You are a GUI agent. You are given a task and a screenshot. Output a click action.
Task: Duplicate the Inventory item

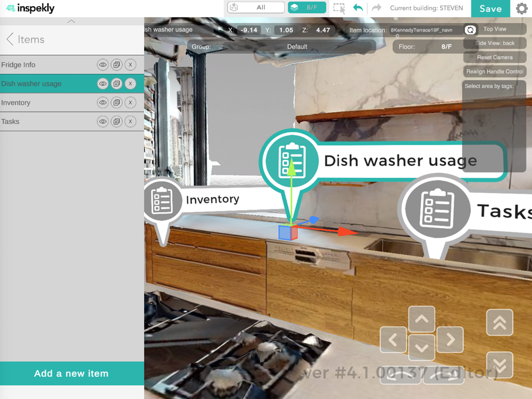pyautogui.click(x=117, y=103)
